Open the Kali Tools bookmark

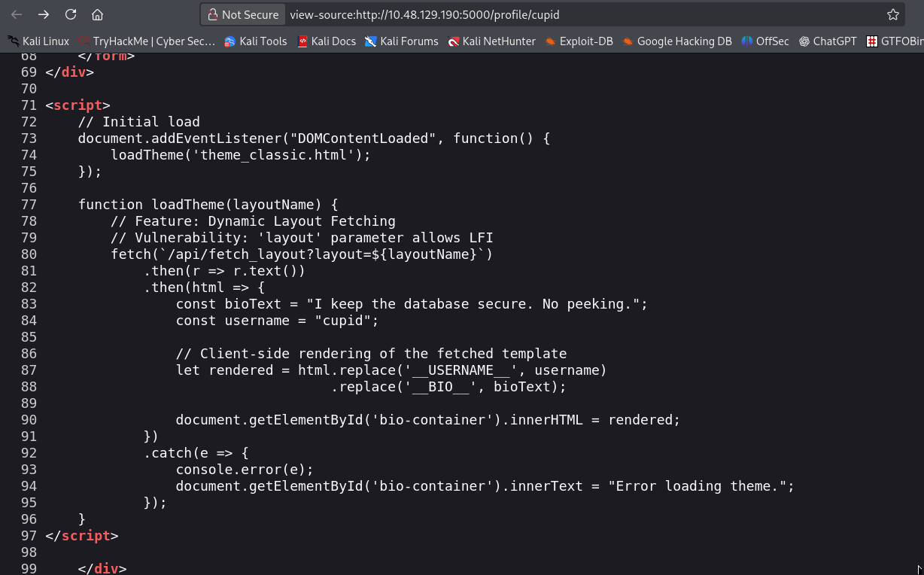pyautogui.click(x=256, y=41)
